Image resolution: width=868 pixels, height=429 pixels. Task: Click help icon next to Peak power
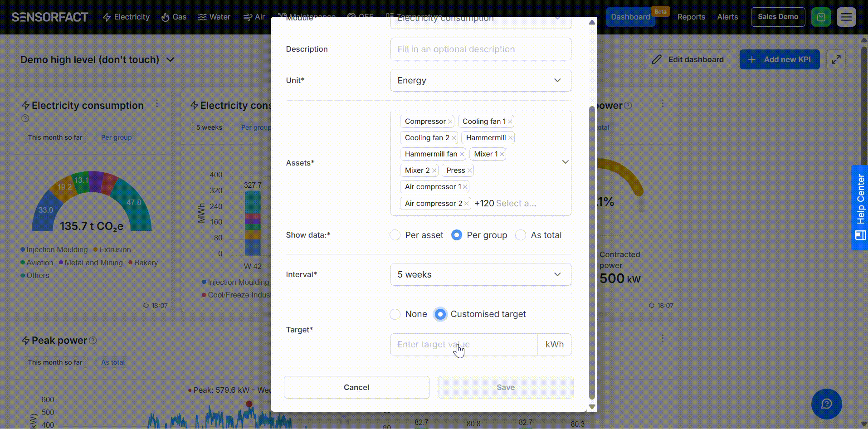pyautogui.click(x=93, y=340)
